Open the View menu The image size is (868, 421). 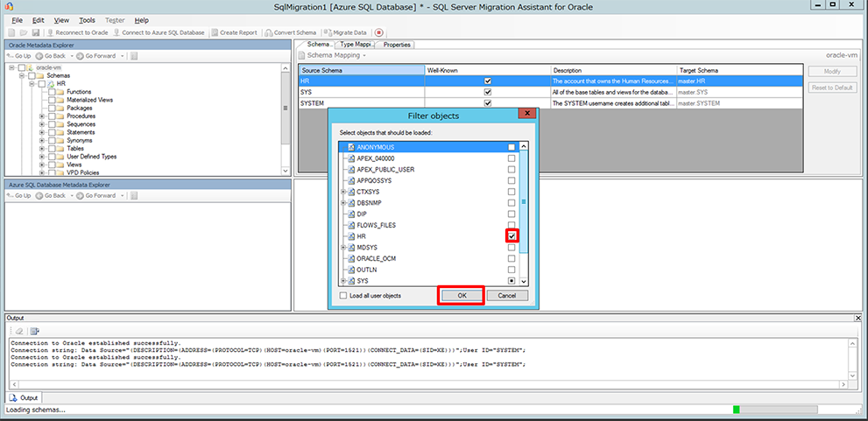coord(61,20)
